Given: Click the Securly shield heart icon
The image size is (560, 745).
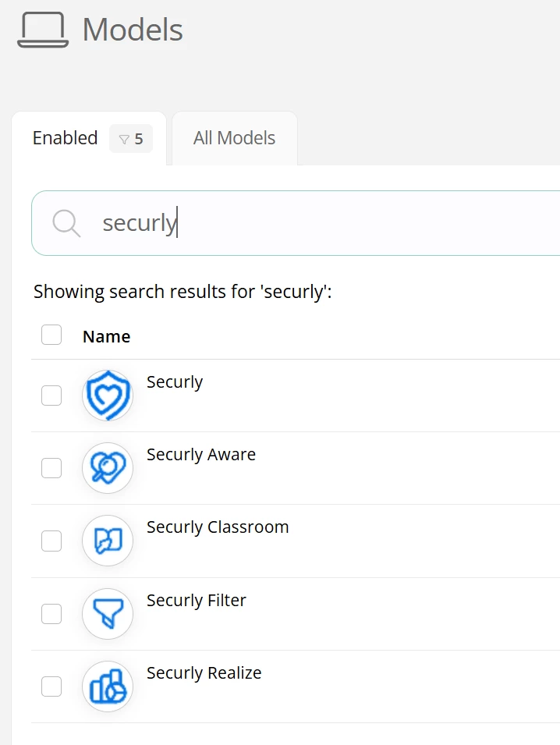Looking at the screenshot, I should click(x=108, y=396).
